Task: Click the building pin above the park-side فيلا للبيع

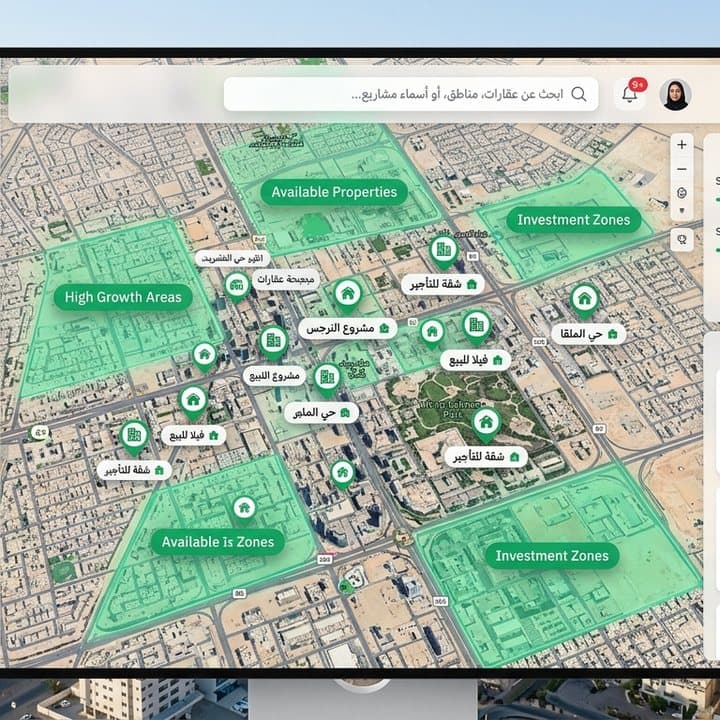Action: 477,327
